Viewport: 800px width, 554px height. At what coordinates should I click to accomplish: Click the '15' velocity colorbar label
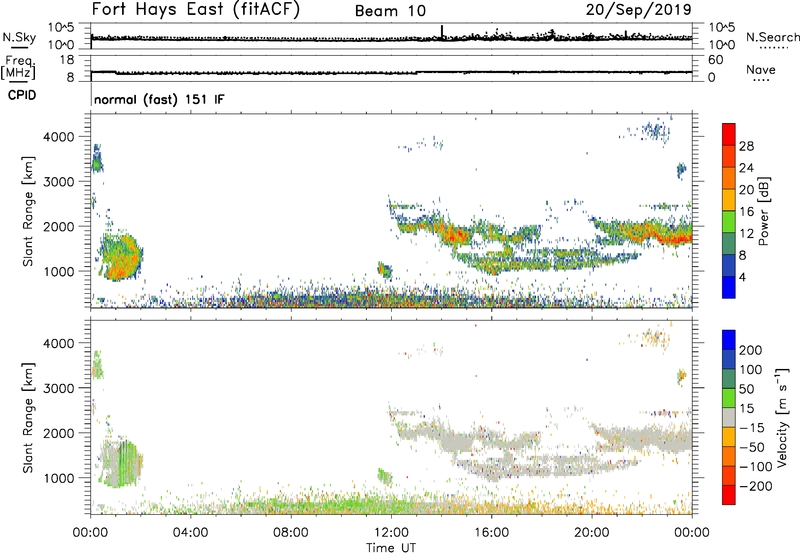click(x=746, y=408)
